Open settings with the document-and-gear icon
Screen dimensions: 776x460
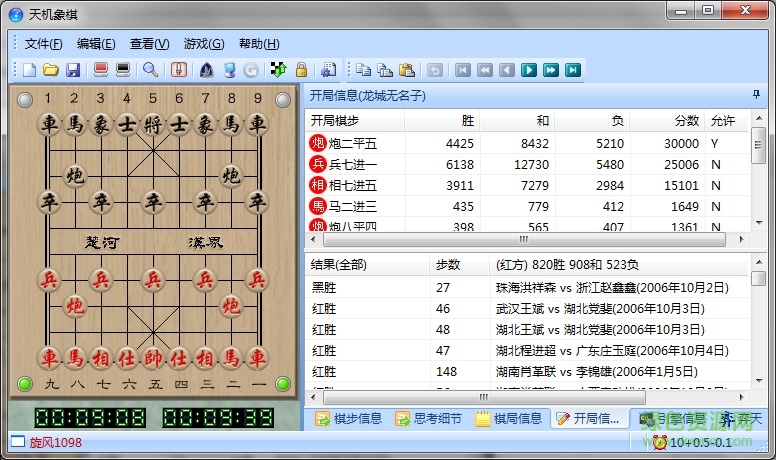click(329, 70)
